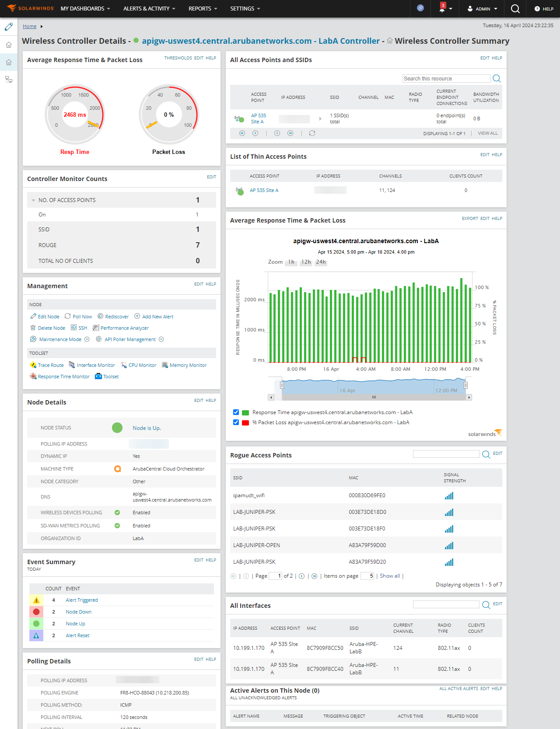Click ALL ACTIVE ALERTS link

click(458, 688)
